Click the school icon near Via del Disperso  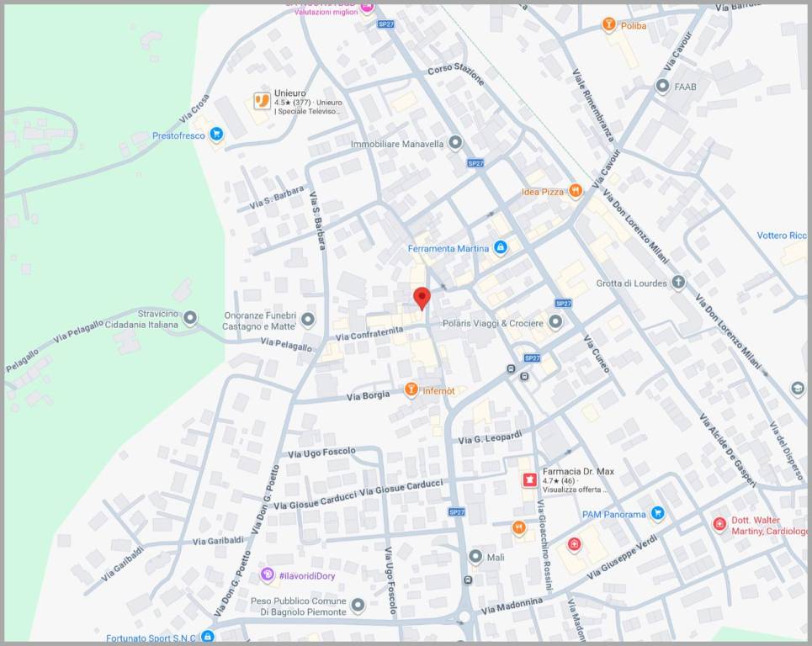point(798,389)
